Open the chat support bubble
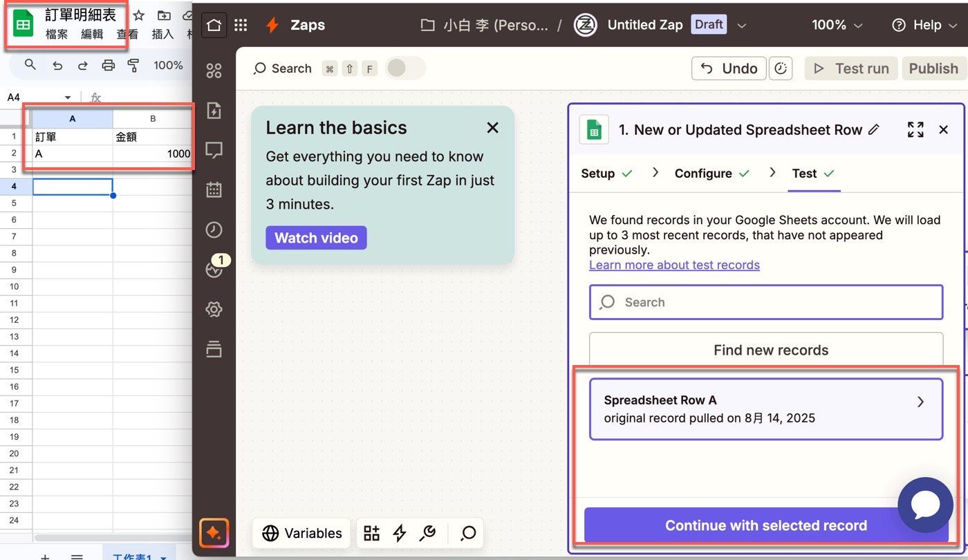 point(925,505)
